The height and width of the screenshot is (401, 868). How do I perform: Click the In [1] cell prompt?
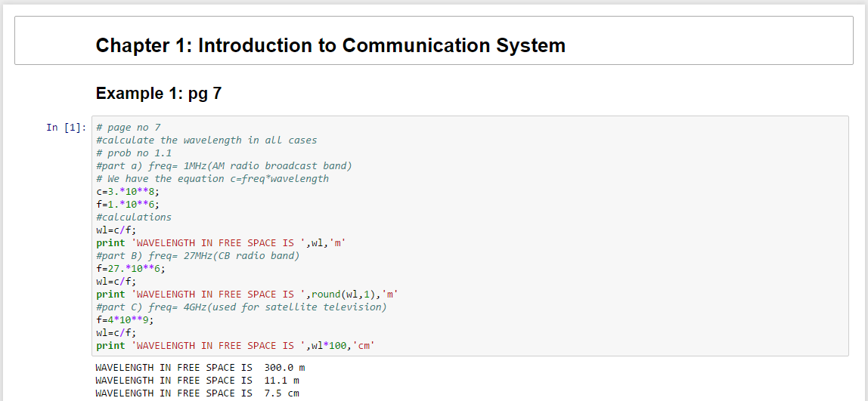[x=66, y=128]
